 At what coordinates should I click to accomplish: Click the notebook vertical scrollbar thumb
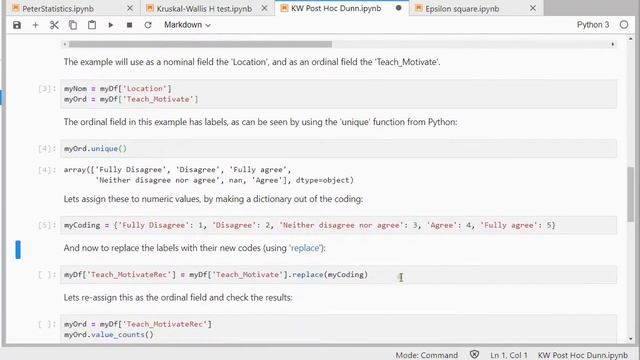(x=631, y=195)
